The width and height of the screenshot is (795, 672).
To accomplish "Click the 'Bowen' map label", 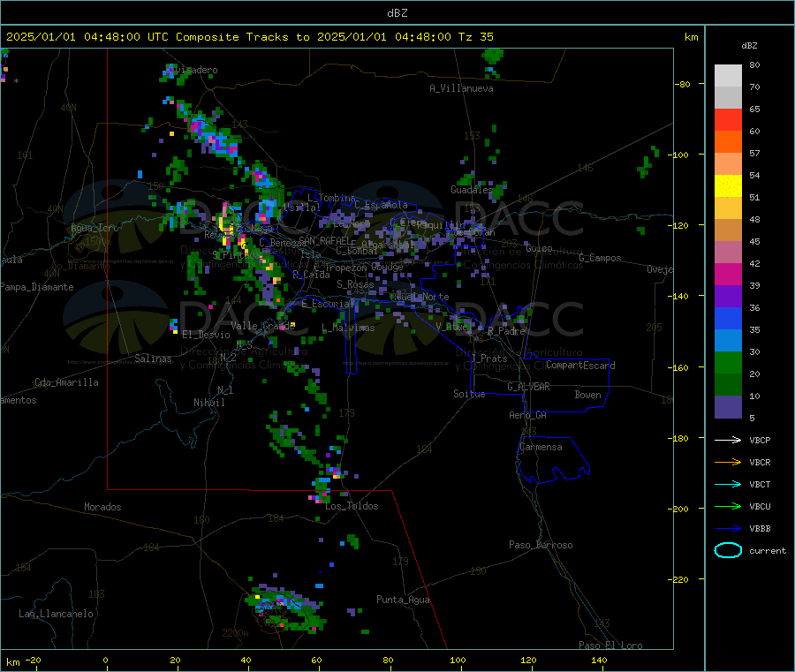I will pos(587,395).
